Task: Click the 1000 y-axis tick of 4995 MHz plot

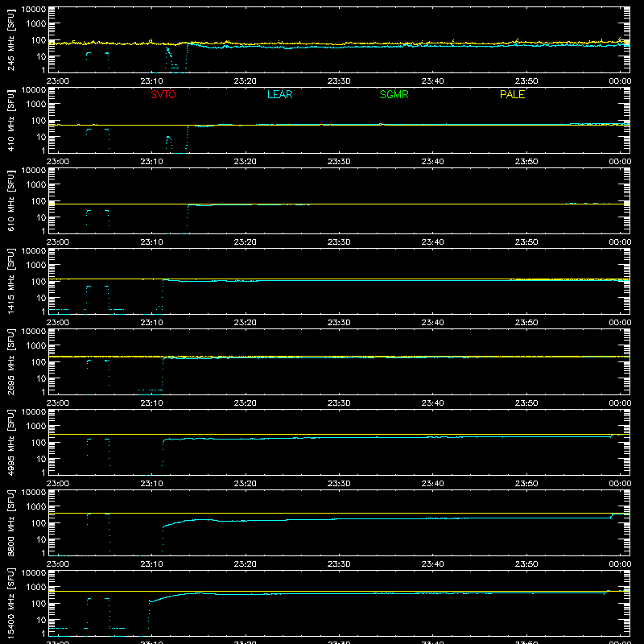Action: [x=36, y=427]
